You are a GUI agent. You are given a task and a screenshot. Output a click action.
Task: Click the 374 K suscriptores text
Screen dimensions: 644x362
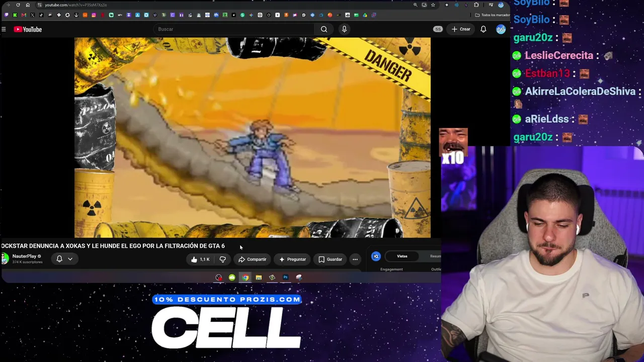click(x=27, y=262)
